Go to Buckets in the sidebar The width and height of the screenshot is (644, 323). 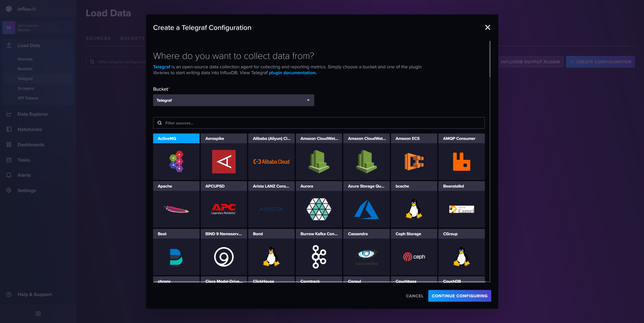click(x=25, y=69)
